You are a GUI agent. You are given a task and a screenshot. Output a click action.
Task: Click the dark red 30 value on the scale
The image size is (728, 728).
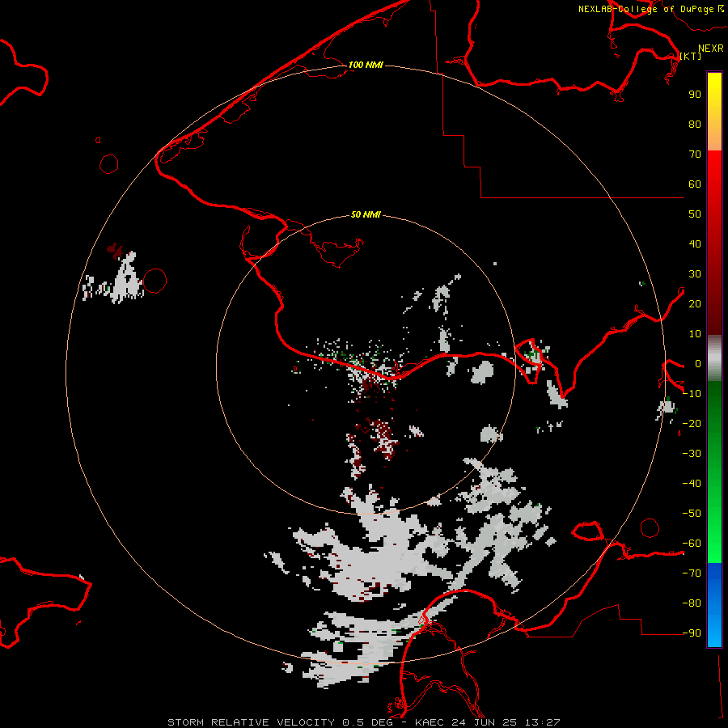point(695,274)
